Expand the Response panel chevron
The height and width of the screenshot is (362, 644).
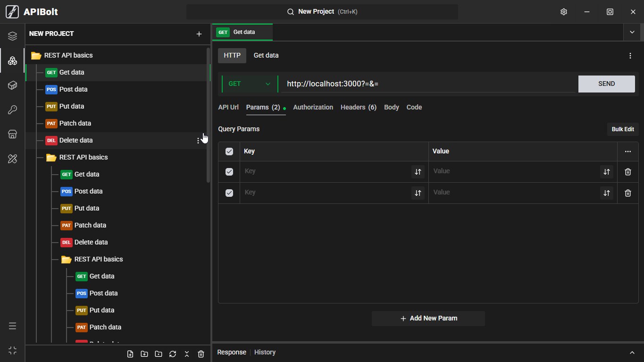click(632, 353)
